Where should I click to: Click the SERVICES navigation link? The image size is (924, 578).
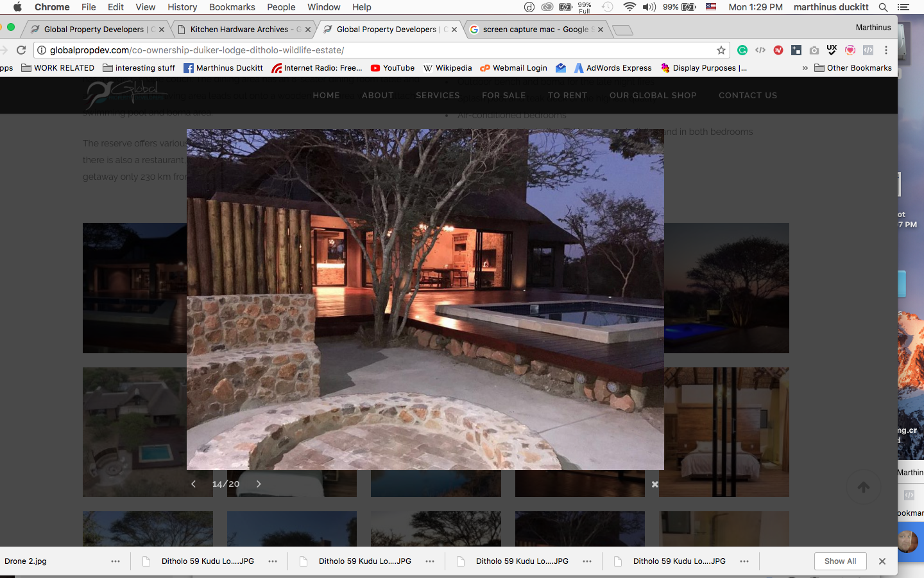click(x=438, y=95)
